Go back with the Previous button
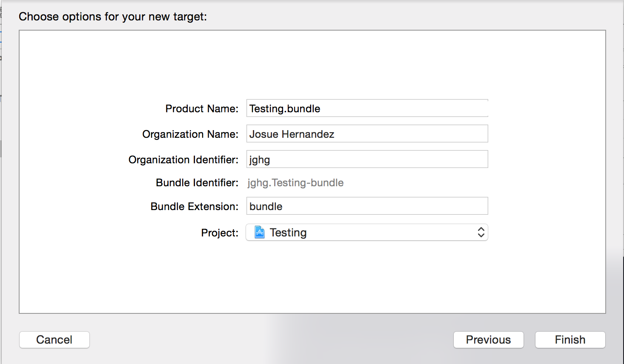Viewport: 624px width, 364px height. point(489,340)
